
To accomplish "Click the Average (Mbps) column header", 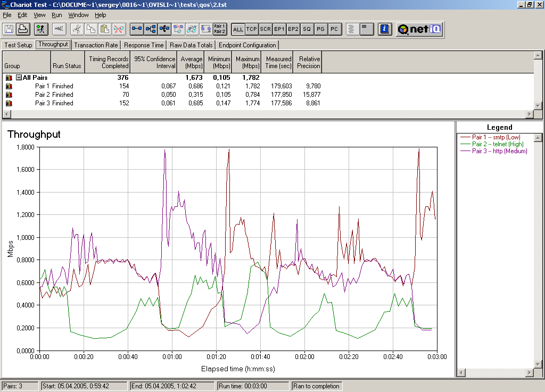I will 191,62.
